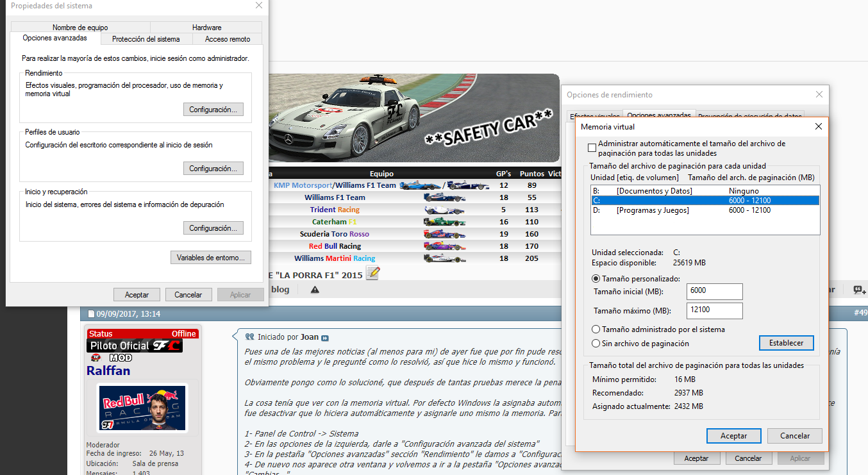
Task: Click the "Equipo" table column header
Action: (381, 174)
